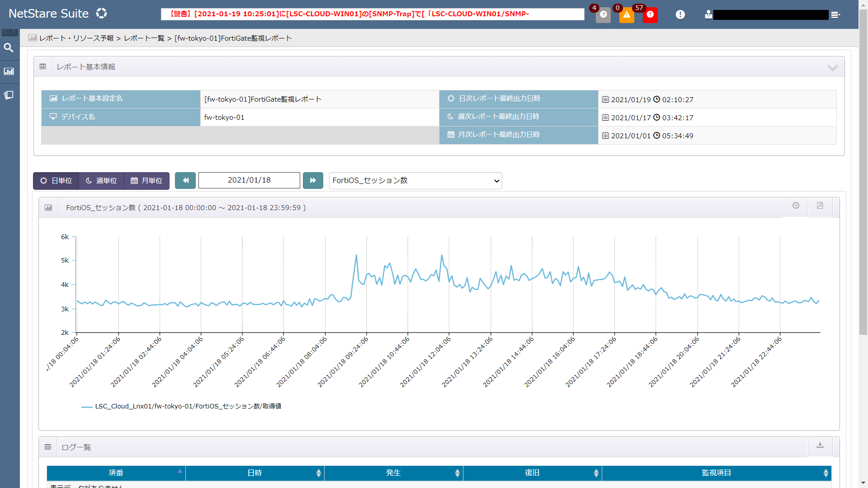
Task: Switch to 日単位 daily view
Action: [56, 181]
